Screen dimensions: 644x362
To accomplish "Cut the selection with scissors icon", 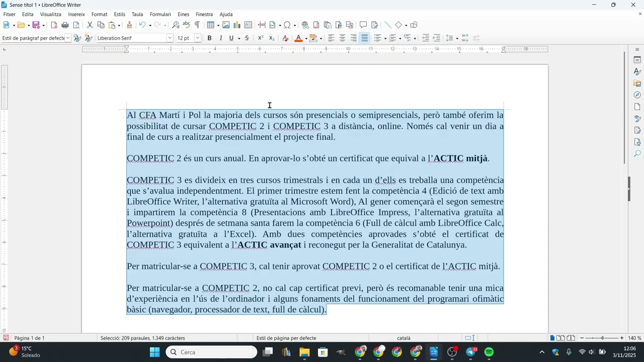I will [90, 25].
